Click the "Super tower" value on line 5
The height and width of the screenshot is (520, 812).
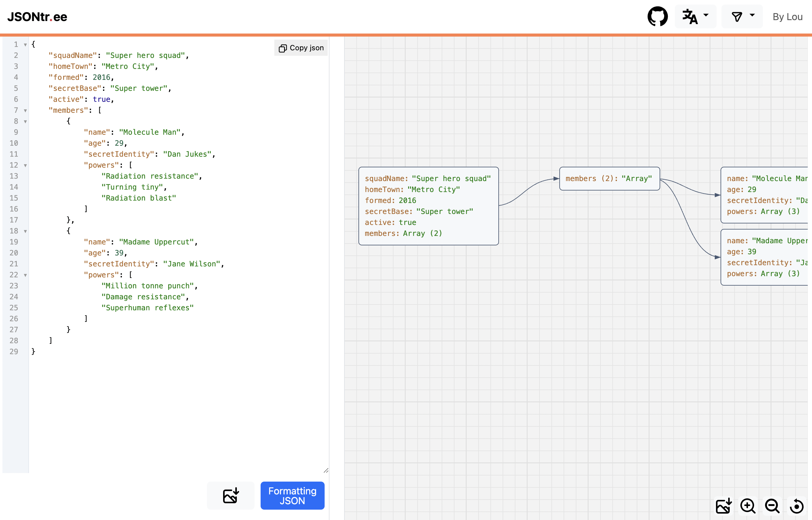point(139,88)
